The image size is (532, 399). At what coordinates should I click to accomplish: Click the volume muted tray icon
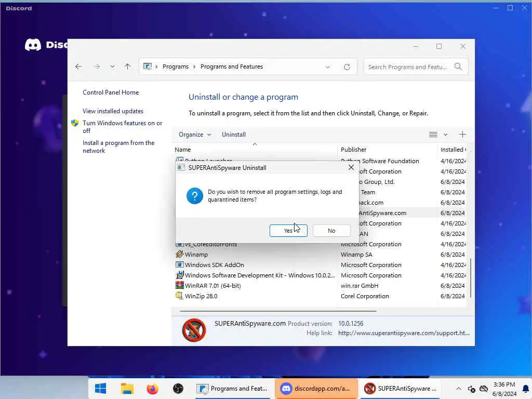(471, 389)
